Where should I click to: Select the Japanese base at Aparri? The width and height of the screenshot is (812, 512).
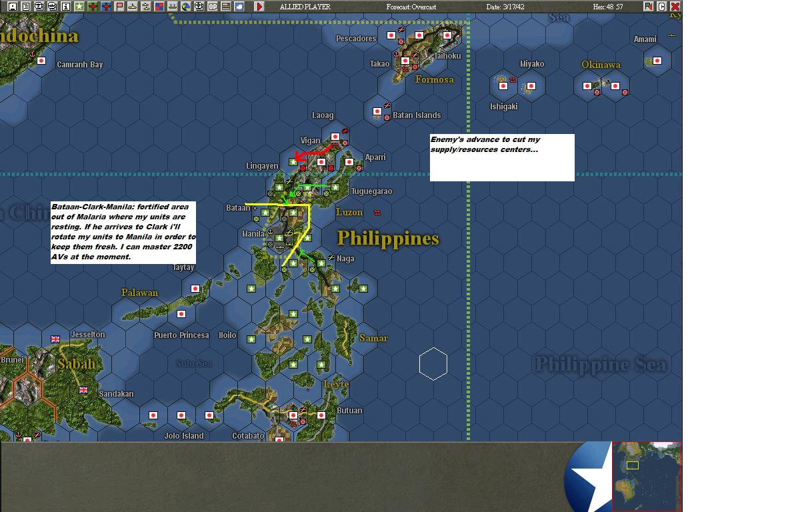(349, 162)
